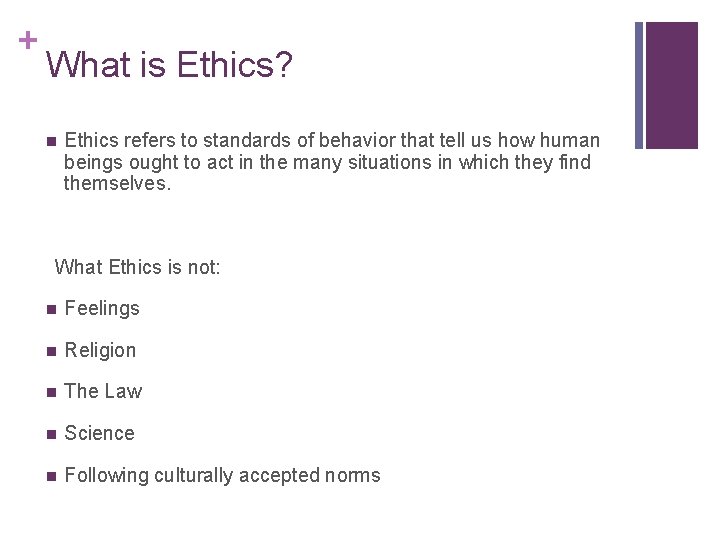This screenshot has height=540, width=720.
Task: Select 'The Law' list item text
Action: point(103,392)
